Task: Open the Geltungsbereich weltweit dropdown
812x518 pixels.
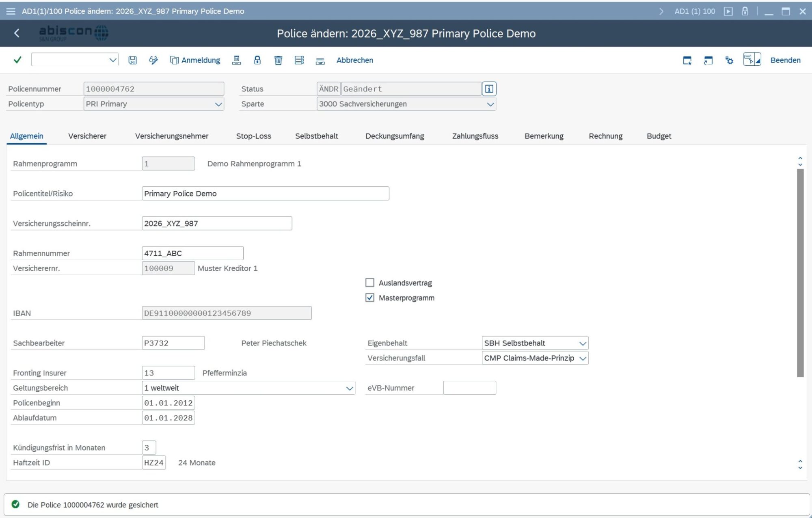Action: tap(349, 388)
